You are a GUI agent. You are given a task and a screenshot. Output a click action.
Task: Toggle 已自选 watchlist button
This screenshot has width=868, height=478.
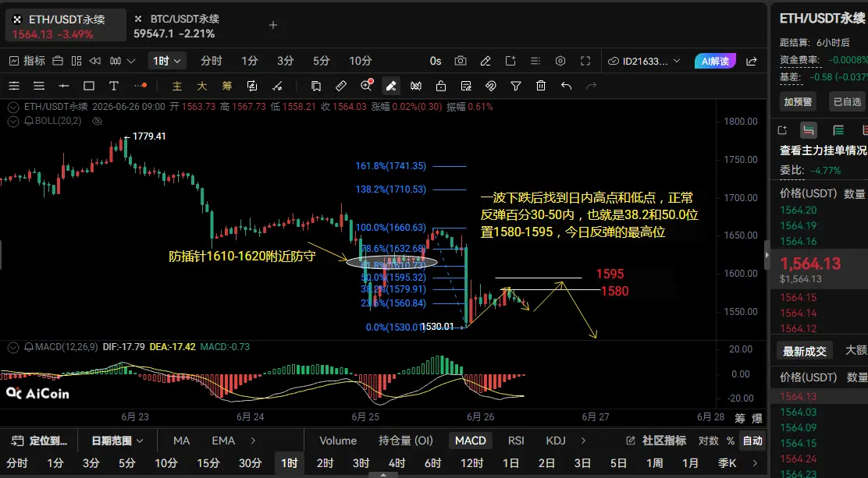847,102
